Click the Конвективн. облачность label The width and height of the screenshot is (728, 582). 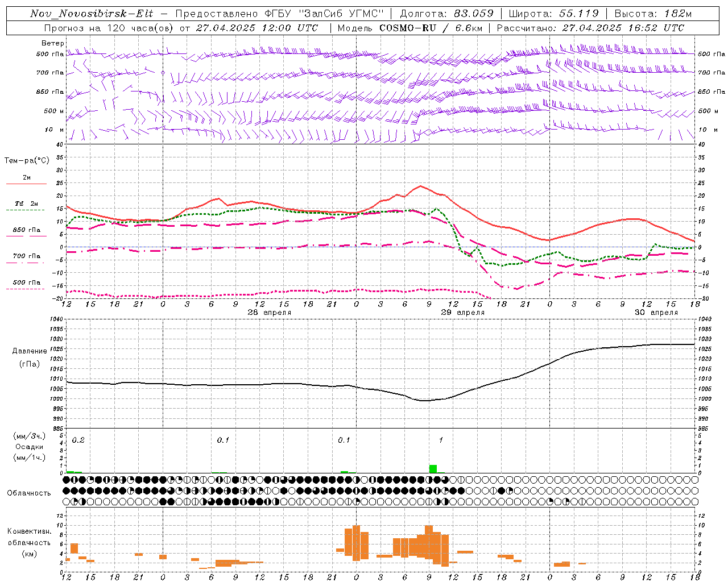click(x=30, y=537)
